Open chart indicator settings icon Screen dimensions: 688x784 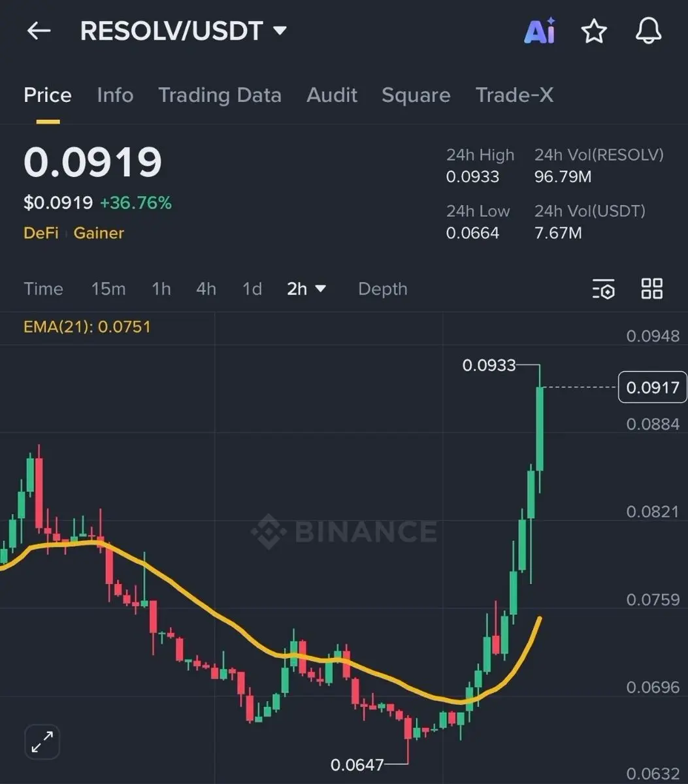604,289
